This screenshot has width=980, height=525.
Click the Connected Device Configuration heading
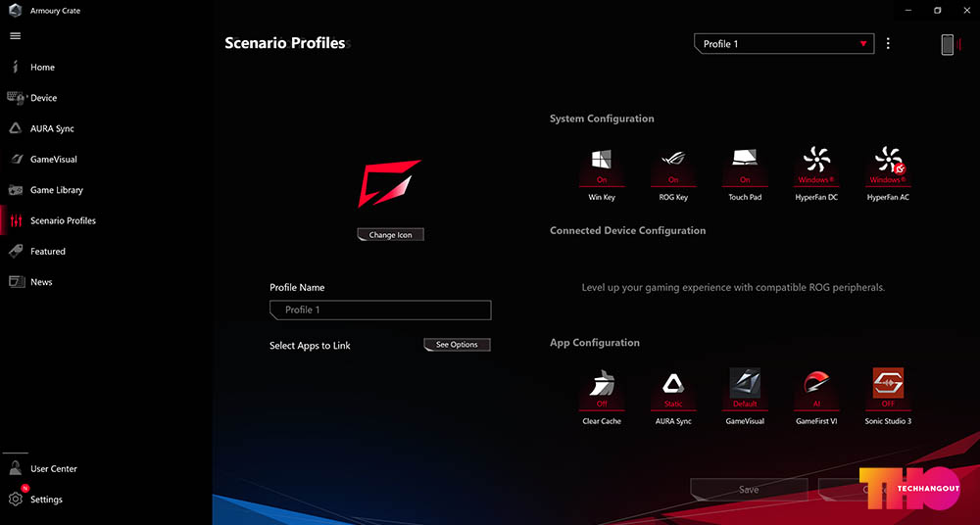pyautogui.click(x=627, y=230)
